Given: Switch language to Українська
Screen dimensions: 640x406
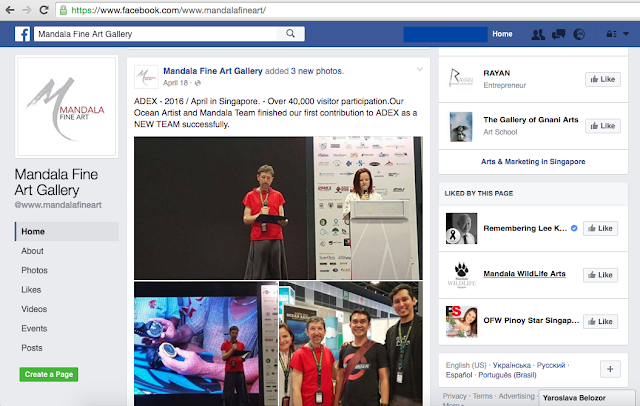Looking at the screenshot, I should pyautogui.click(x=511, y=365).
